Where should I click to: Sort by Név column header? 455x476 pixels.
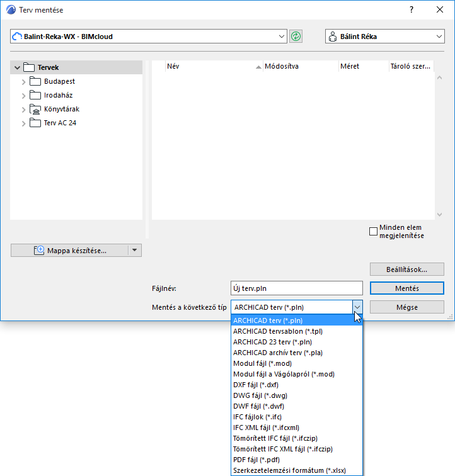214,66
